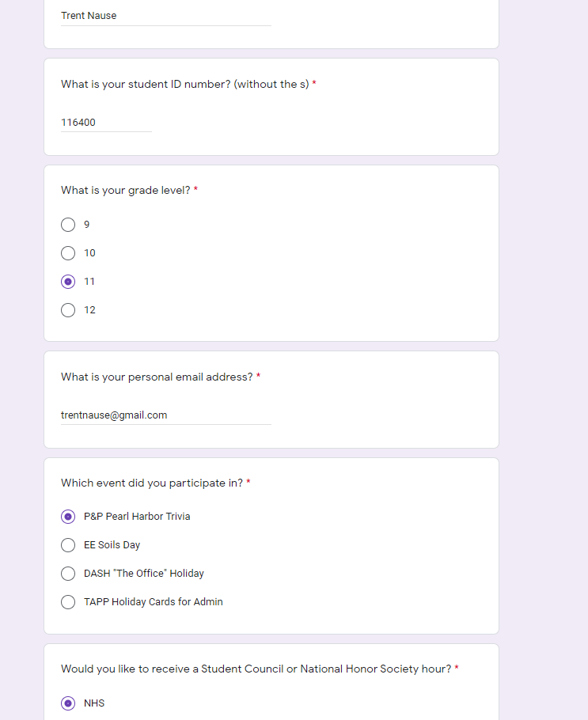
Task: Click the Student Council or NHS question text
Action: [x=256, y=669]
